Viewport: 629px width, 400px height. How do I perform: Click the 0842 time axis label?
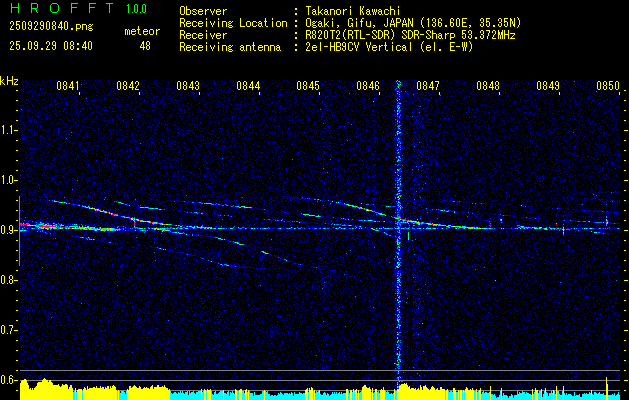click(128, 86)
